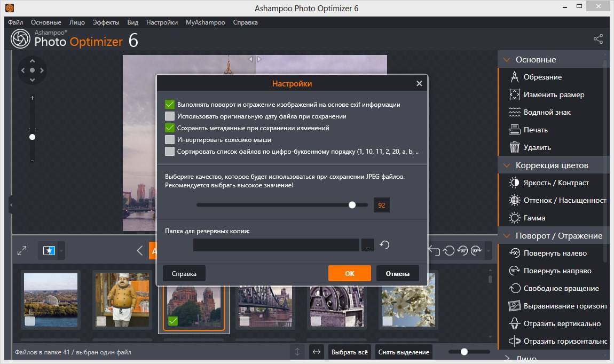Enable Инвертировать колёсико мыши checkbox
Screen dimensions: 614x364
(170, 140)
